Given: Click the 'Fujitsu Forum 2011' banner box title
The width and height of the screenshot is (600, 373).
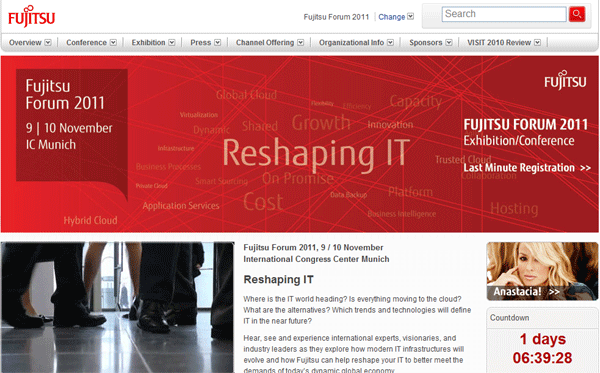Looking at the screenshot, I should coord(65,94).
